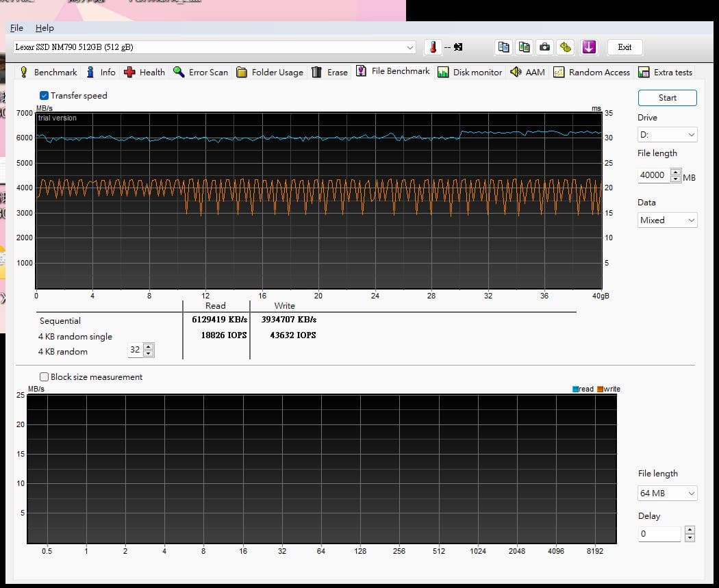Open the Help menu

tap(45, 28)
